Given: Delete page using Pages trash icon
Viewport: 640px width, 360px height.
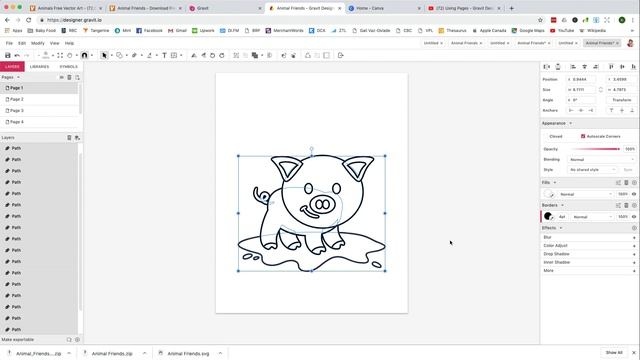Looking at the screenshot, I should (x=69, y=77).
